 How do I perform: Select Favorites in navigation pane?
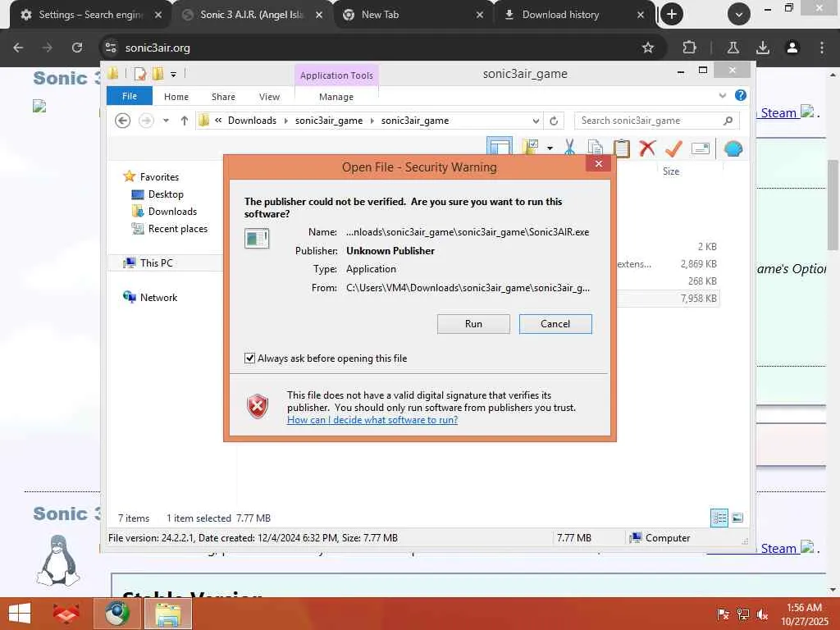click(x=159, y=177)
